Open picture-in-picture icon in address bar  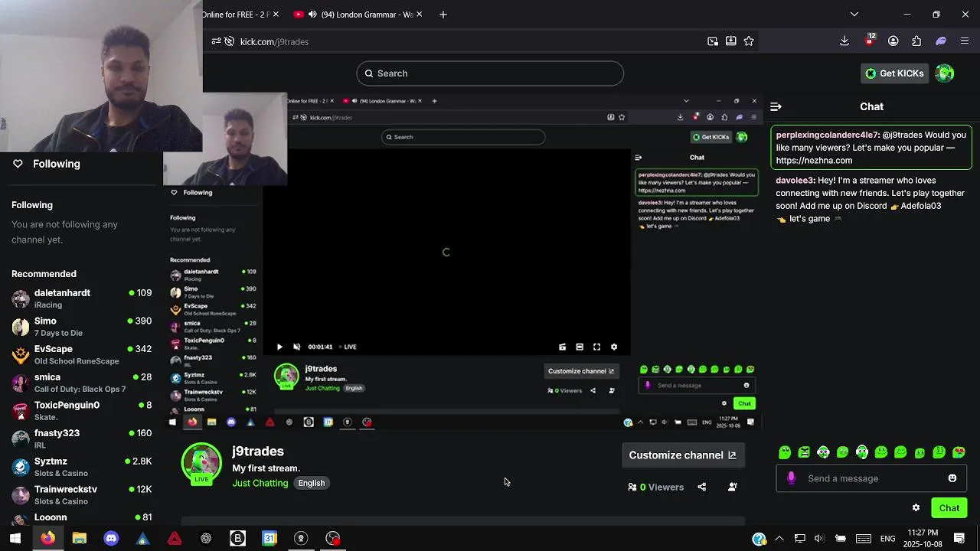point(712,41)
